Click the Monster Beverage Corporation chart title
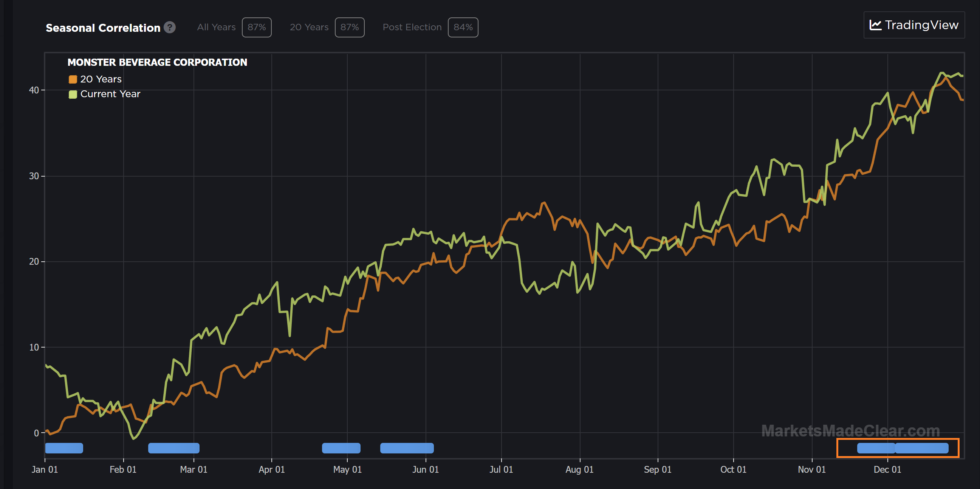 (x=157, y=62)
